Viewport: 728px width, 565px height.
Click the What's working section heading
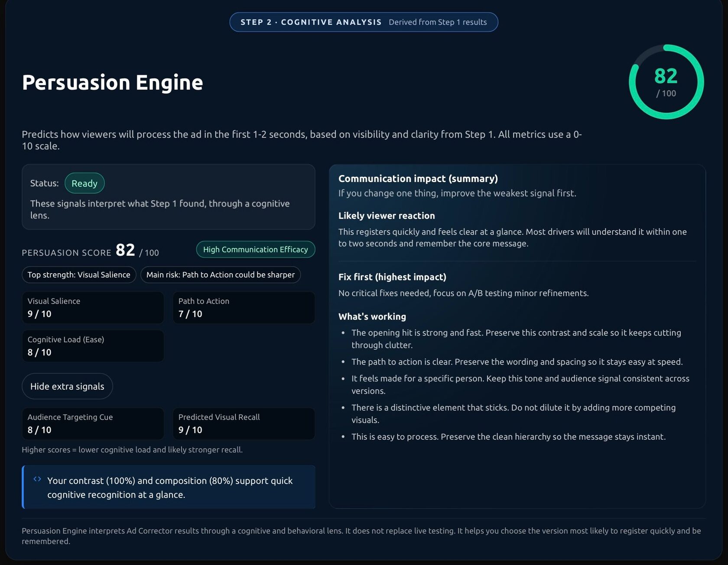[x=372, y=317]
